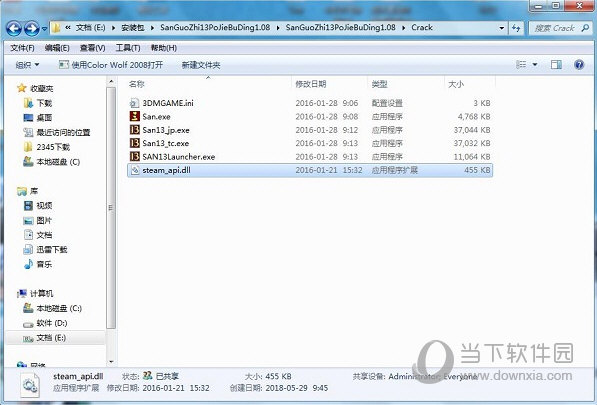The width and height of the screenshot is (597, 405).
Task: Click navigation pane scrollbar up arrow
Action: [x=111, y=81]
